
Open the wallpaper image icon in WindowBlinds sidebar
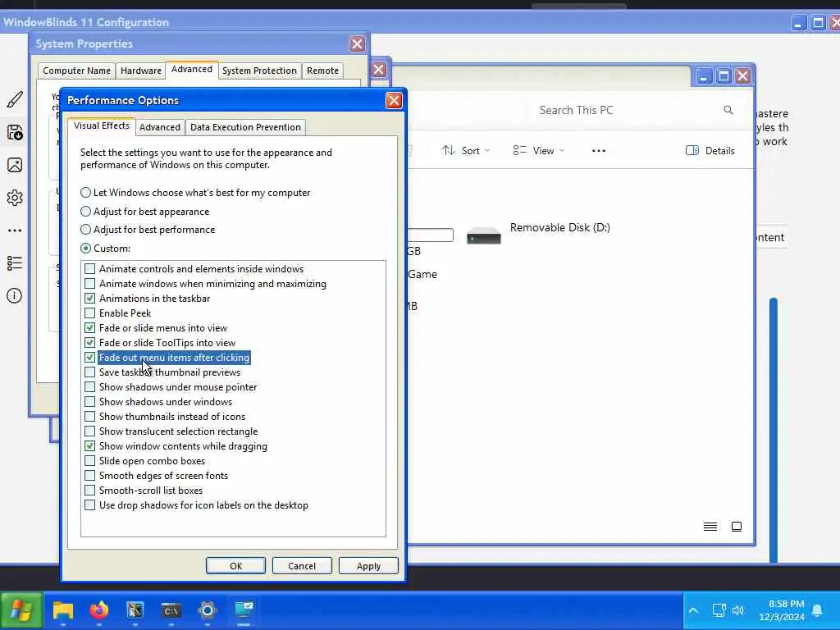[15, 165]
